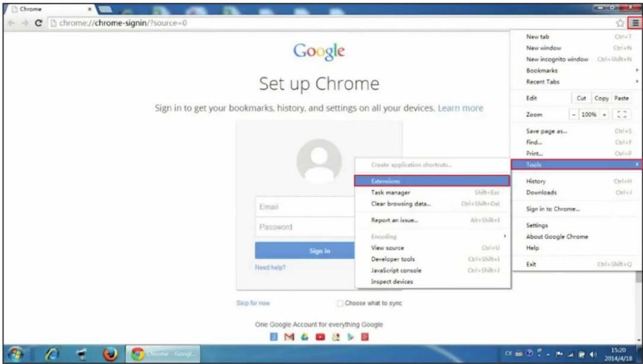Choose Print... in the menu

coord(577,154)
